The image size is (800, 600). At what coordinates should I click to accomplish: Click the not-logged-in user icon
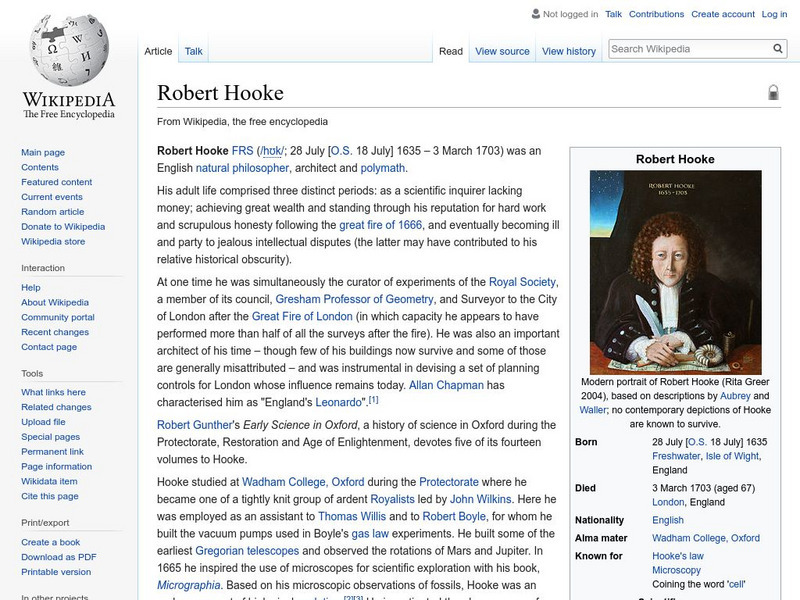click(536, 14)
